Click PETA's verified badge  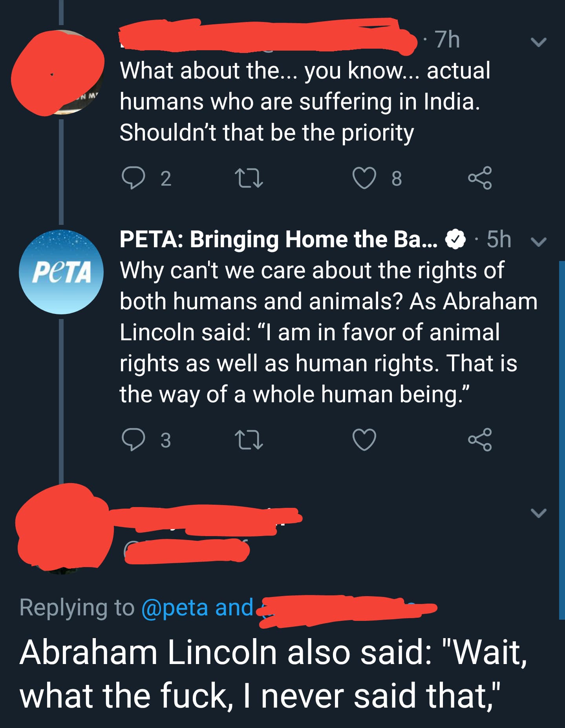pos(455,239)
